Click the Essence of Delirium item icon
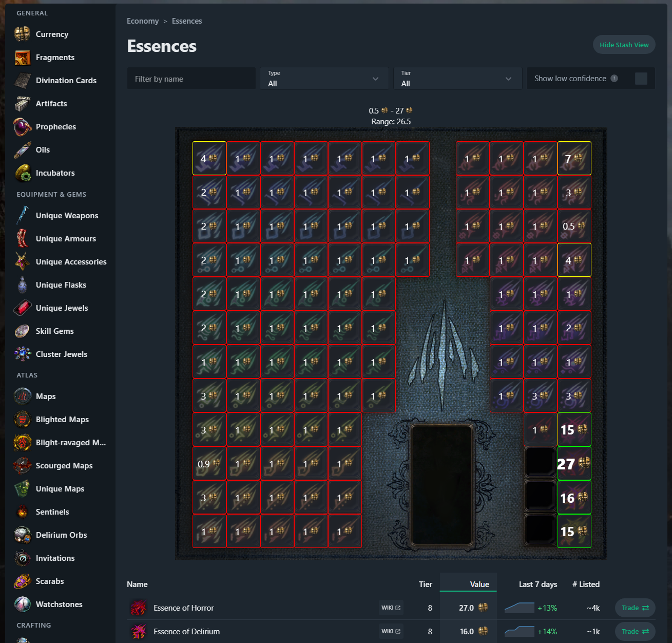672x643 pixels. [x=138, y=631]
